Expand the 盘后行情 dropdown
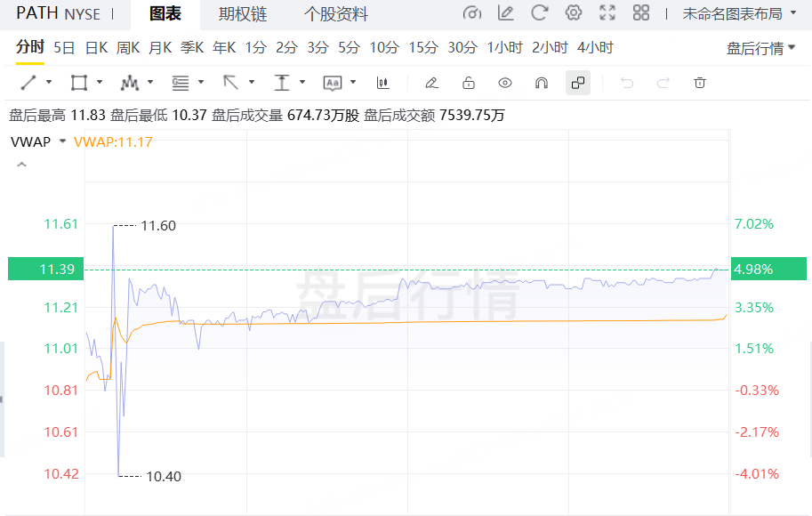The width and height of the screenshot is (812, 516). pyautogui.click(x=760, y=48)
